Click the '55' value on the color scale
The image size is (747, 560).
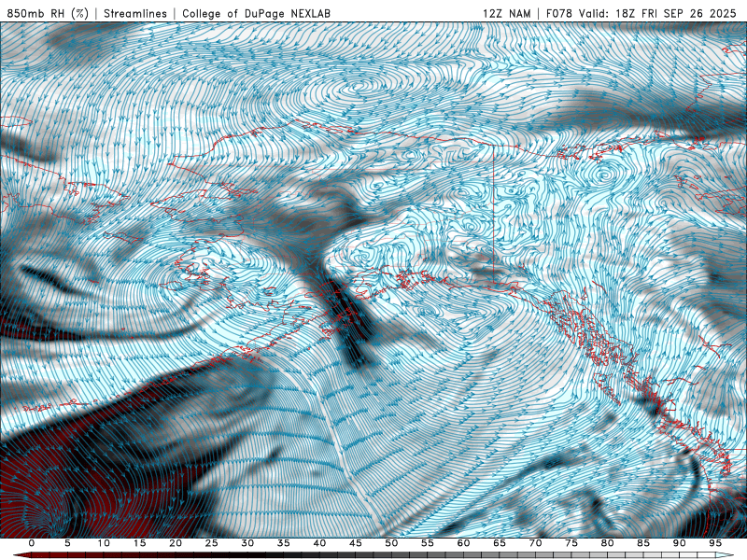428,543
